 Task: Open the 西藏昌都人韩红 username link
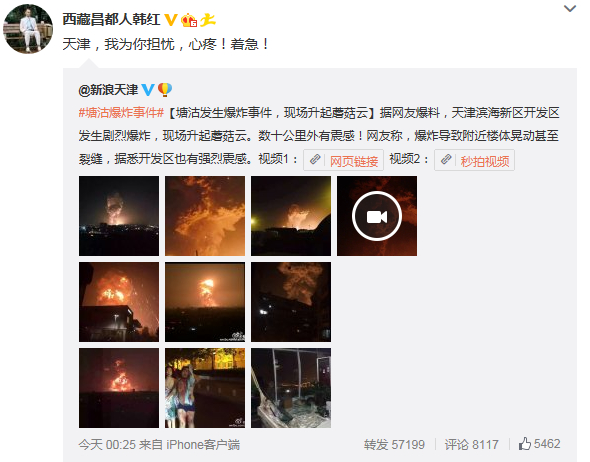111,20
